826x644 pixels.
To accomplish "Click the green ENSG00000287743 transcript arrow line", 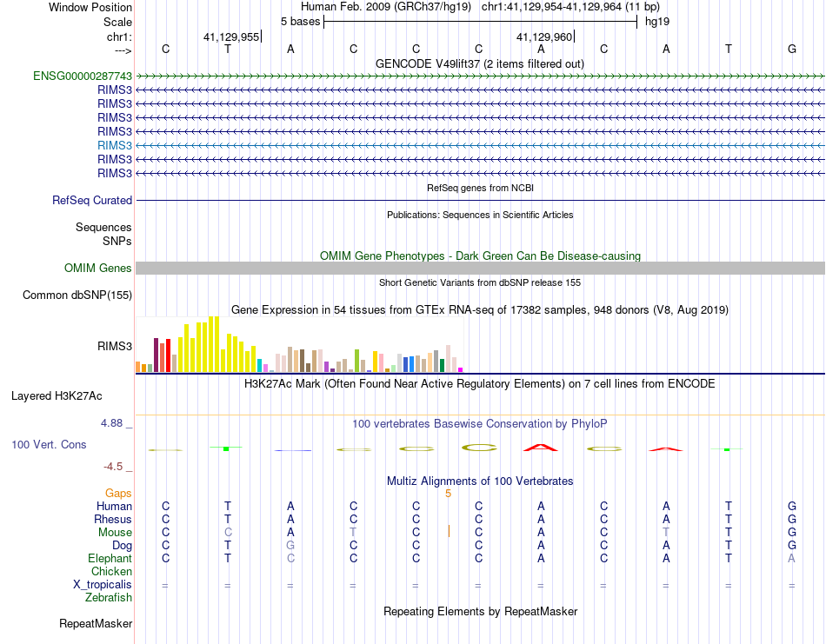I will point(480,76).
